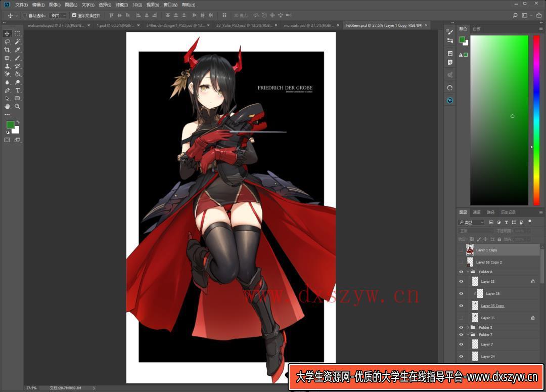This screenshot has height=392, width=546.
Task: Select the Lasso tool
Action: [7, 42]
